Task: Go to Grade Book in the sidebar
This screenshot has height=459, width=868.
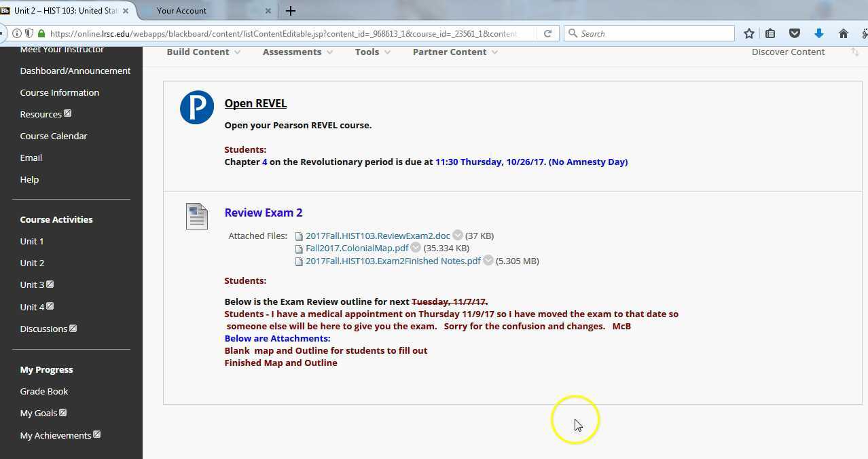Action: [44, 391]
